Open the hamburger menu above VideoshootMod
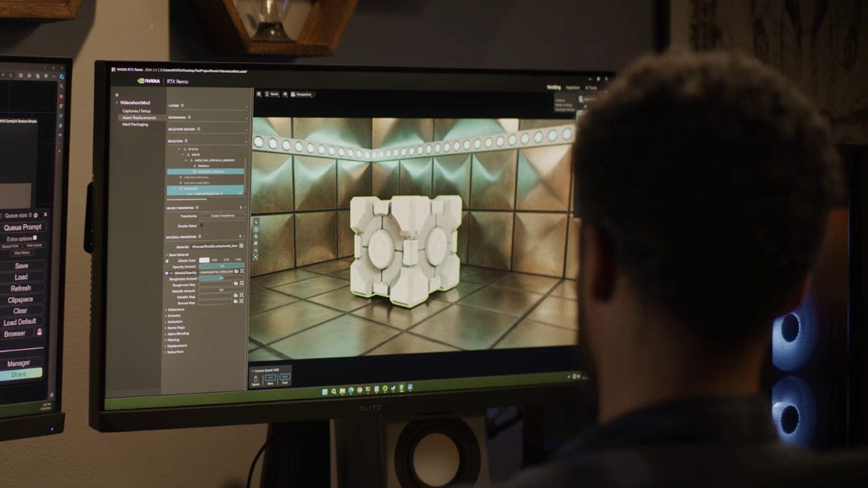Image resolution: width=868 pixels, height=488 pixels. (x=117, y=95)
